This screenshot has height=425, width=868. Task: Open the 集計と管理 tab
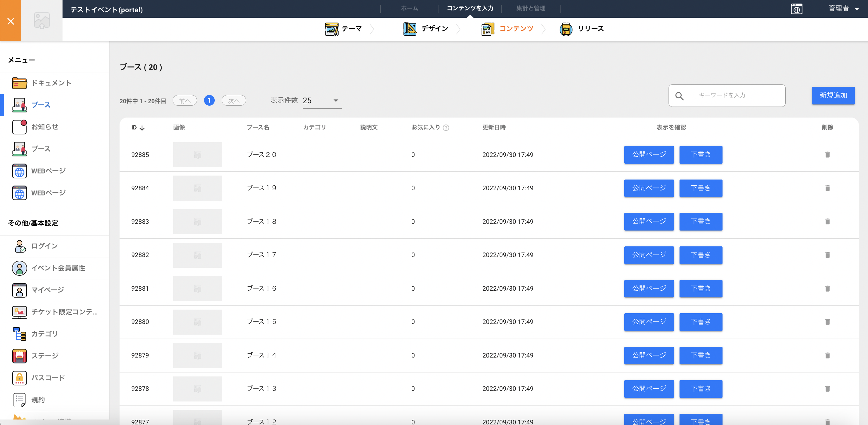pyautogui.click(x=531, y=8)
